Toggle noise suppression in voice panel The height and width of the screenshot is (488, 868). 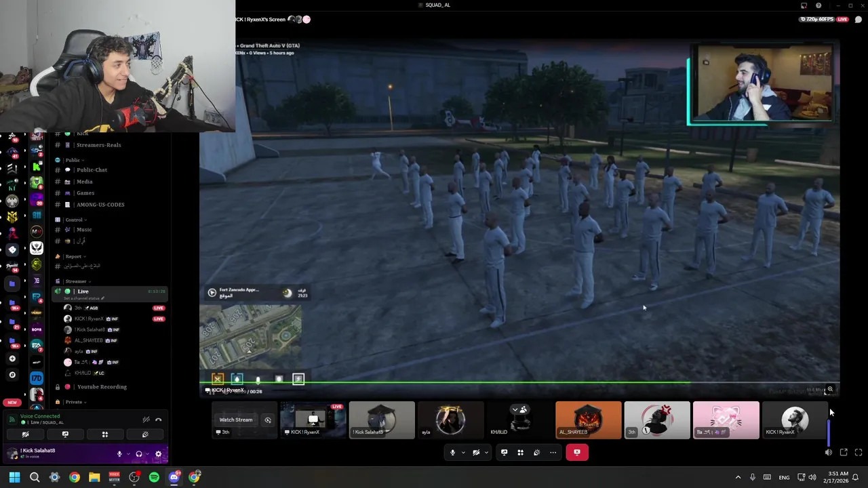coord(146,420)
